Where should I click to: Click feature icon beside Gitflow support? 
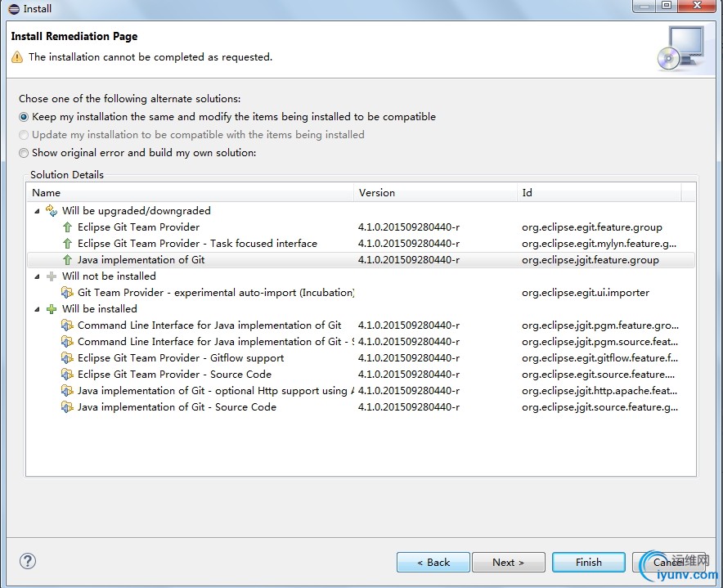pos(67,358)
